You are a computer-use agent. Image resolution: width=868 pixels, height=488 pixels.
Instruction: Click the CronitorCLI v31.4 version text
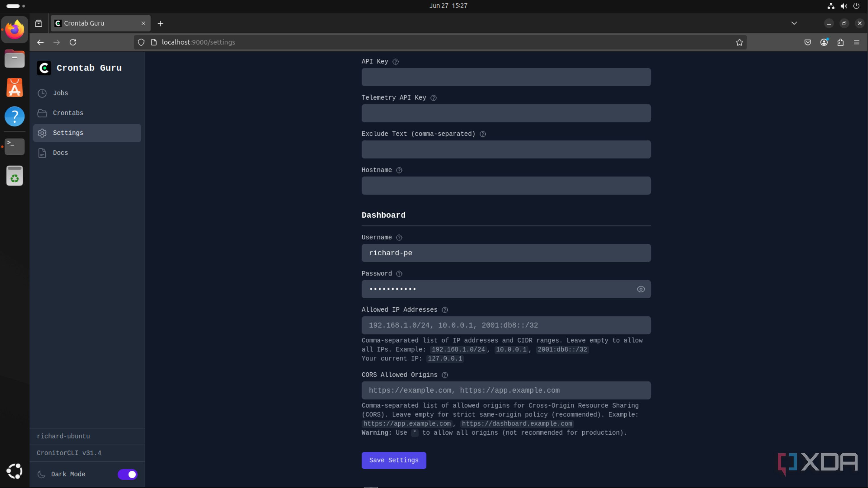pyautogui.click(x=69, y=453)
